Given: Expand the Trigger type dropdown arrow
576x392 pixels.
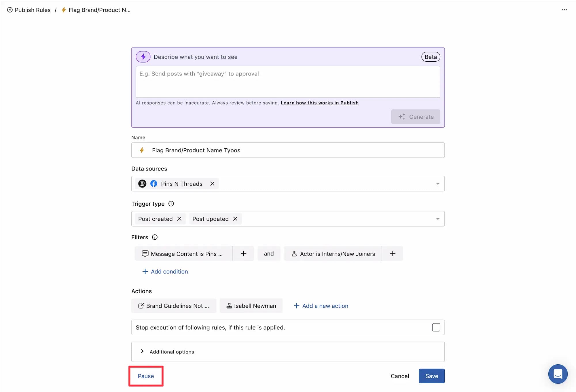Looking at the screenshot, I should pos(438,219).
